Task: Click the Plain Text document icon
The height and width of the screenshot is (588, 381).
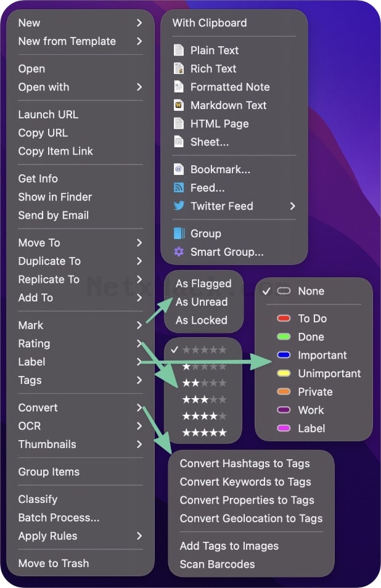Action: (179, 51)
